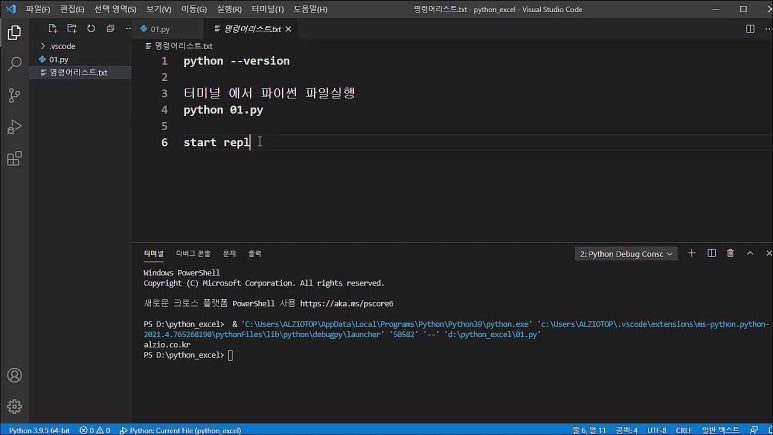773x435 pixels.
Task: Collapse all folders in explorer
Action: click(110, 29)
